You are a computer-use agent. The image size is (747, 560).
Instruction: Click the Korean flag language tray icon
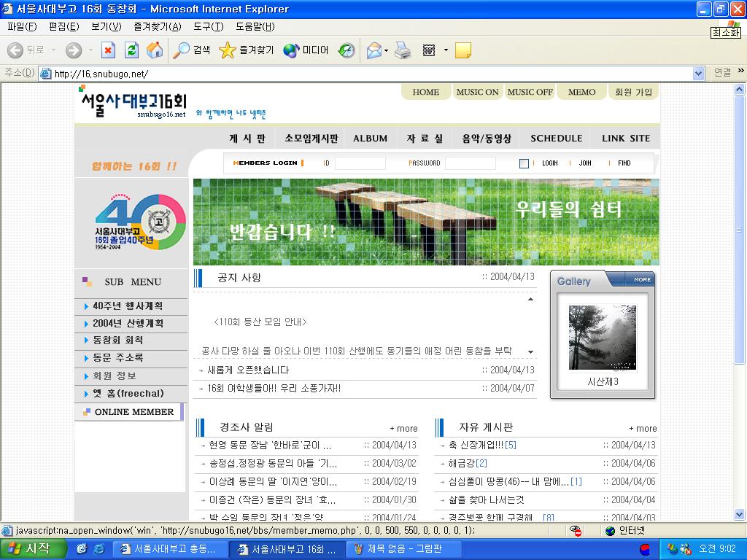645,549
